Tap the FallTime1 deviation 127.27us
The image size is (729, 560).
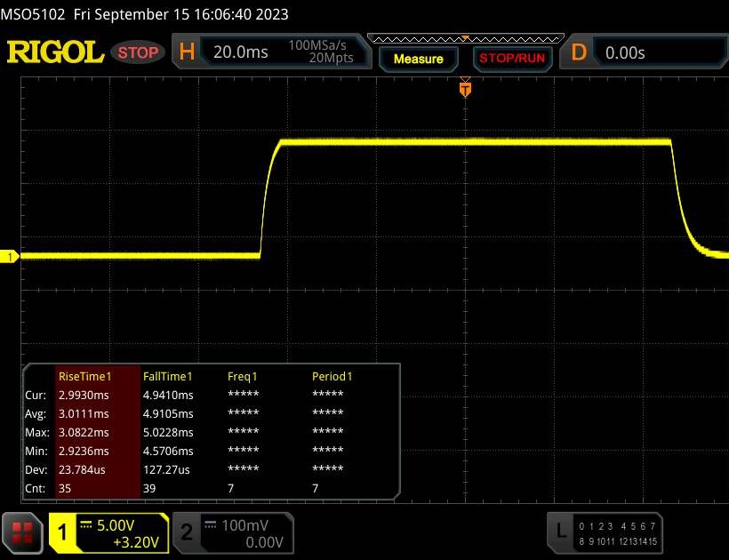tap(166, 470)
